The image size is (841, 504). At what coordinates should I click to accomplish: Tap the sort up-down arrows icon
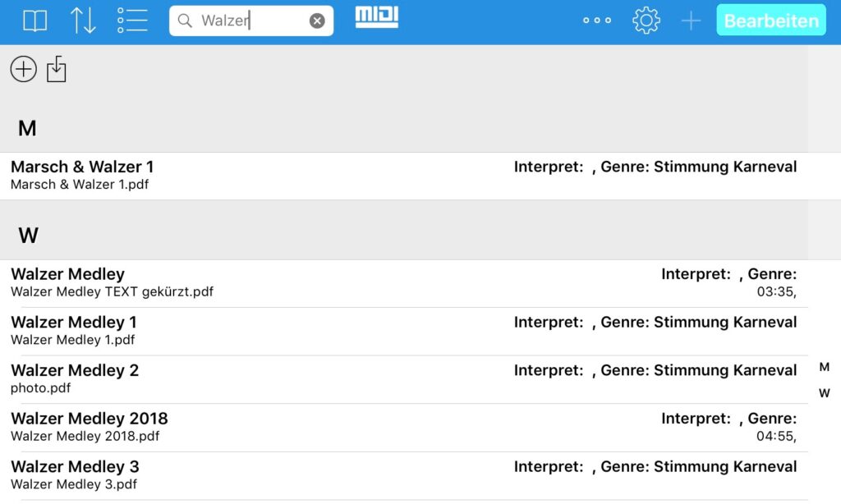point(83,21)
